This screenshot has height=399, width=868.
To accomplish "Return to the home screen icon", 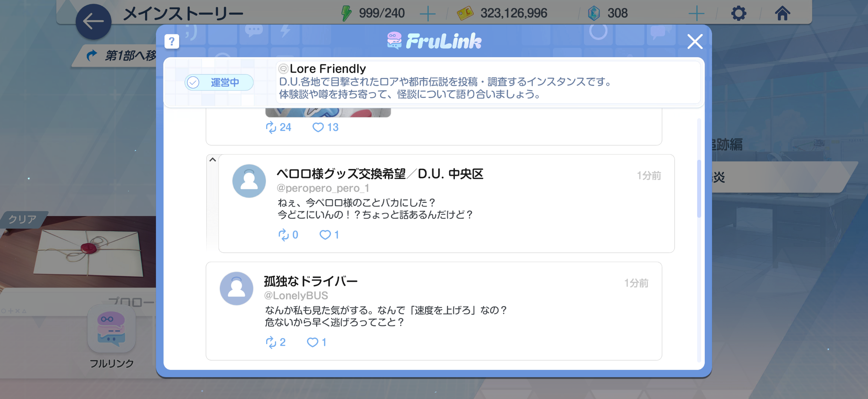I will coord(782,14).
